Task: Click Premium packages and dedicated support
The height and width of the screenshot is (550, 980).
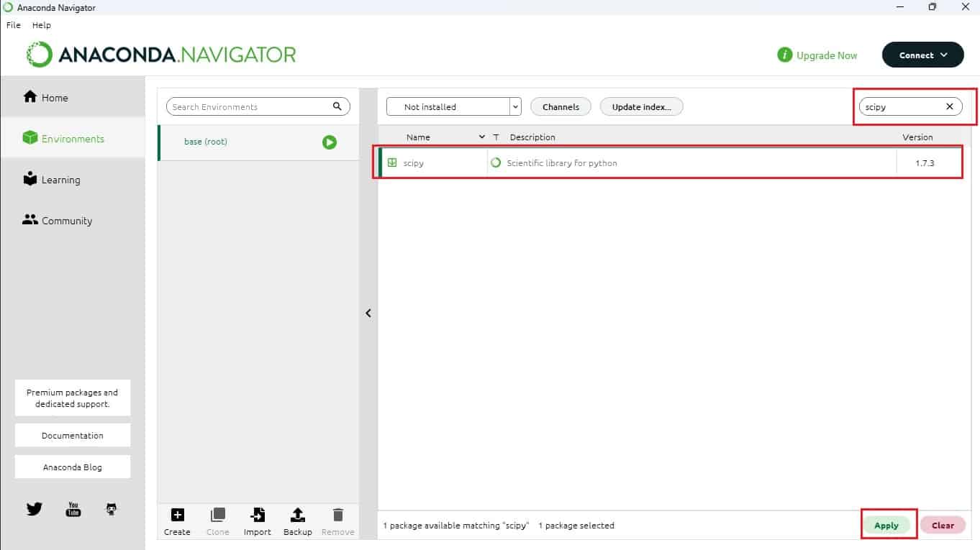Action: coord(73,398)
